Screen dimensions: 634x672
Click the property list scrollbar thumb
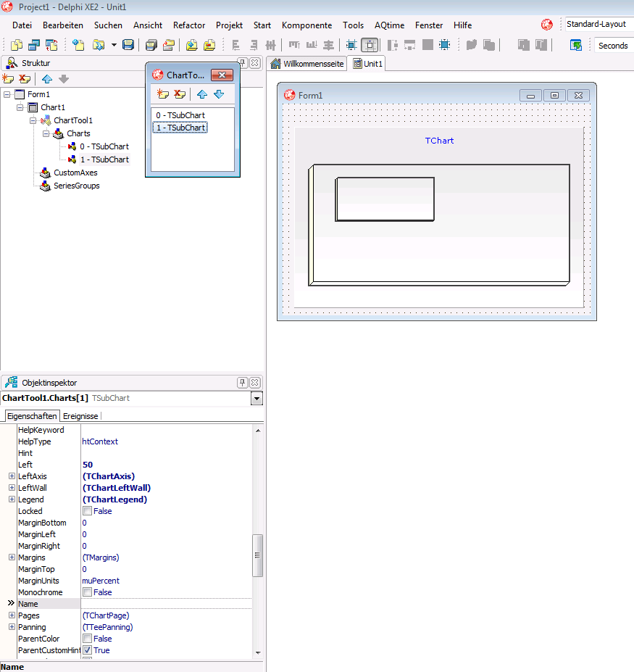(x=257, y=555)
